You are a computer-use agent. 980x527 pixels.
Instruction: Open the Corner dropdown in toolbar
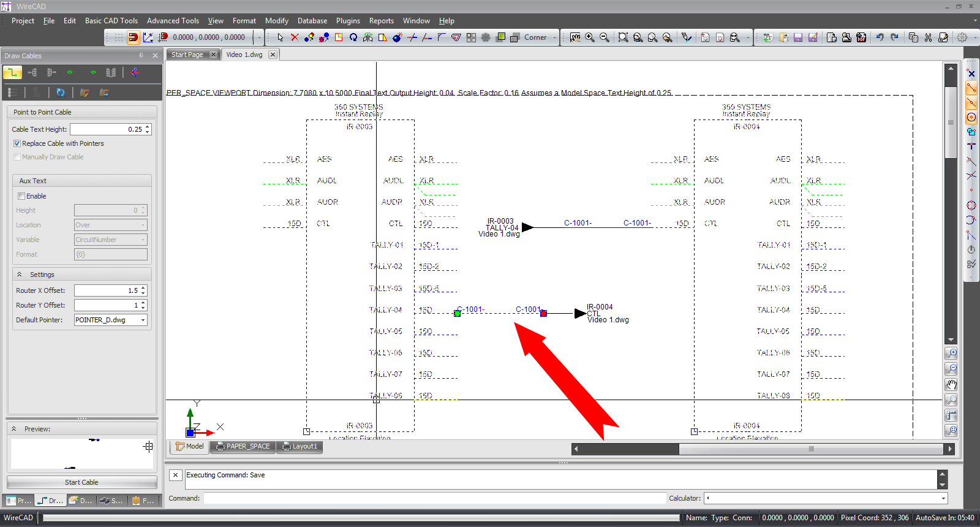555,37
